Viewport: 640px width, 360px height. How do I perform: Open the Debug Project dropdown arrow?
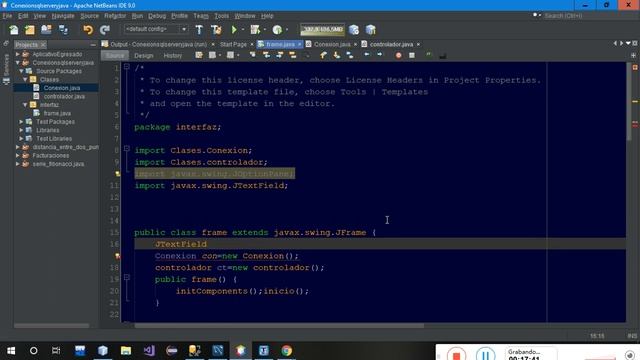click(x=264, y=30)
